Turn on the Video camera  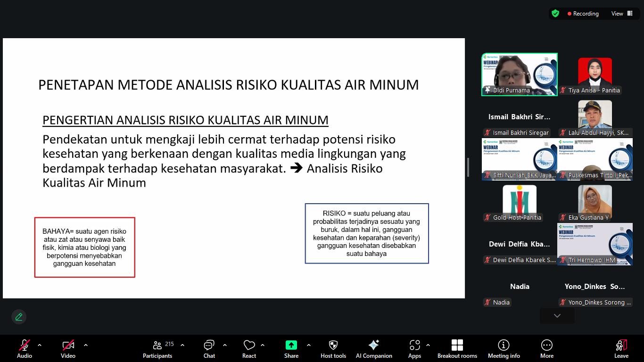coord(68,349)
